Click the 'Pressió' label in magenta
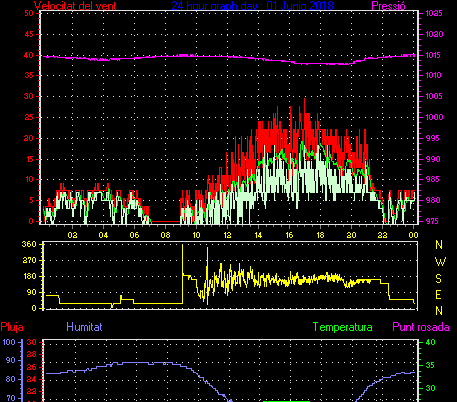Image resolution: width=457 pixels, height=402 pixels. (388, 6)
